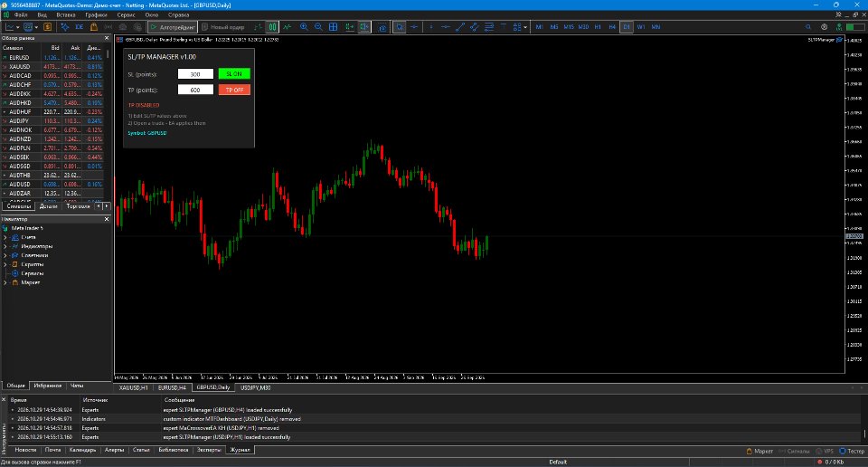Zoom out the chart with magnifier minus

pyautogui.click(x=318, y=26)
